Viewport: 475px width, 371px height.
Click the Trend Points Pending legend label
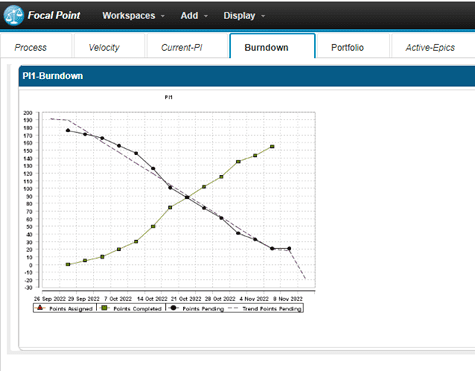click(x=272, y=309)
